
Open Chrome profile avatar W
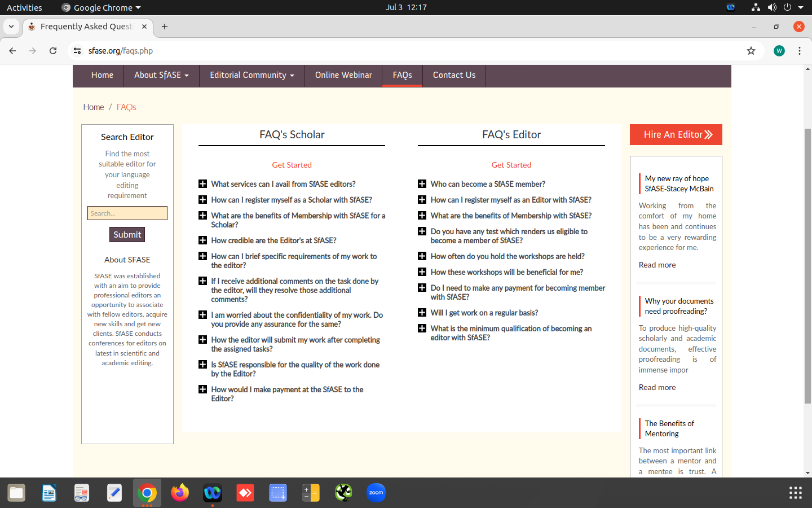[x=779, y=51]
